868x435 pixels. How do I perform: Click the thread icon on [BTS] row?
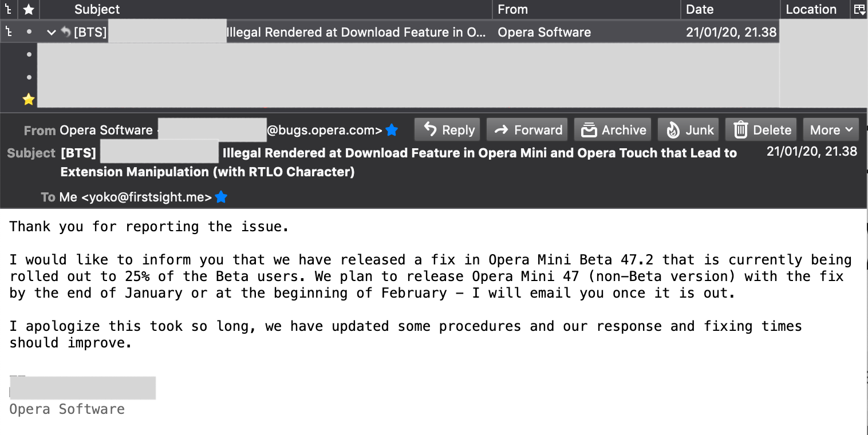click(8, 33)
